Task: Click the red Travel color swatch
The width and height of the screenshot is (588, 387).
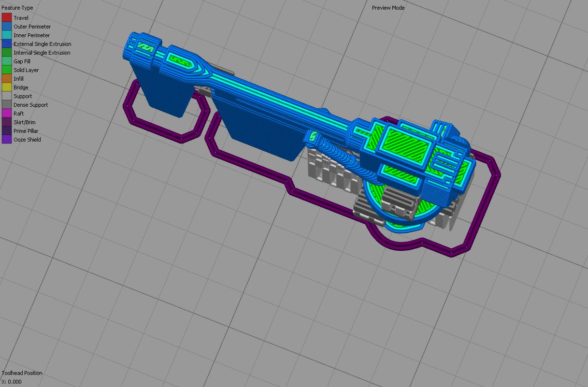Action: [x=6, y=18]
